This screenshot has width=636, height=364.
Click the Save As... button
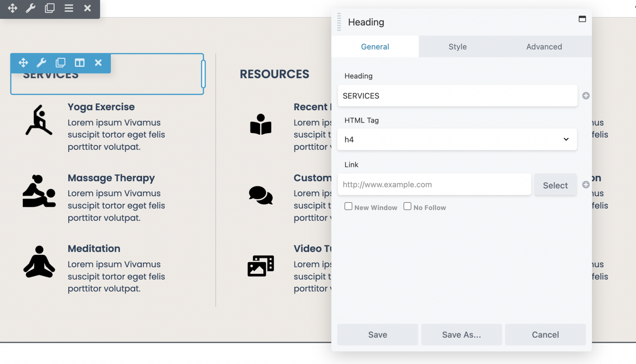coord(461,335)
